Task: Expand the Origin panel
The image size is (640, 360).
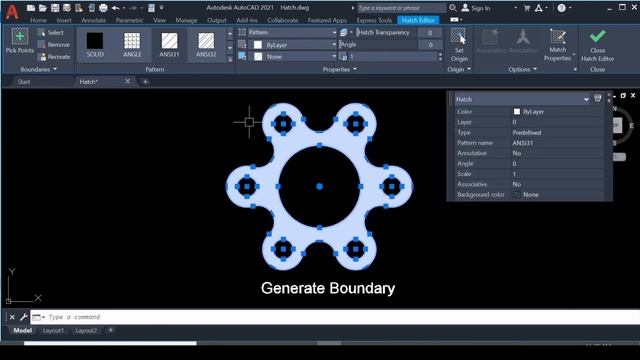Action: point(459,69)
